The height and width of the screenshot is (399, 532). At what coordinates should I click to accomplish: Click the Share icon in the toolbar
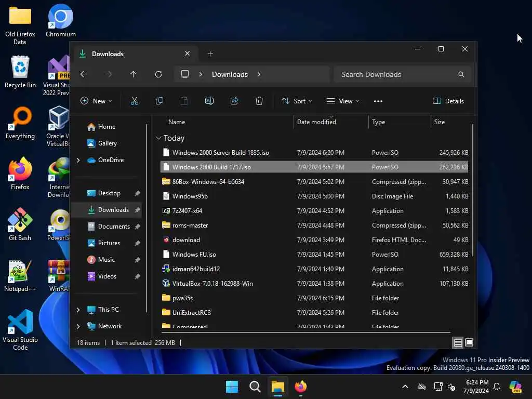click(x=234, y=101)
